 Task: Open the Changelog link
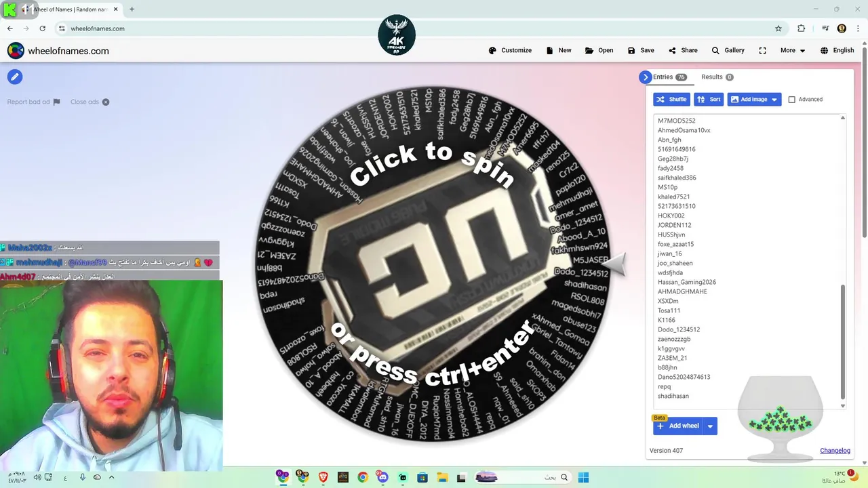835,451
